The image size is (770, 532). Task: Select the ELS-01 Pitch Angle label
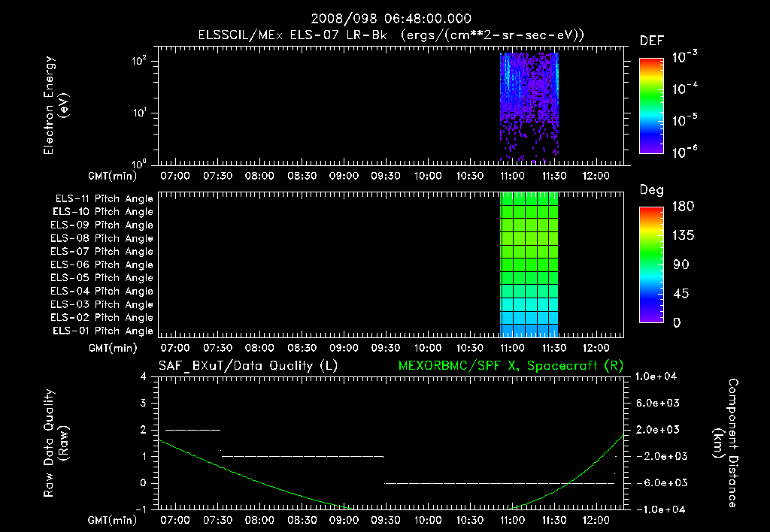pyautogui.click(x=103, y=331)
